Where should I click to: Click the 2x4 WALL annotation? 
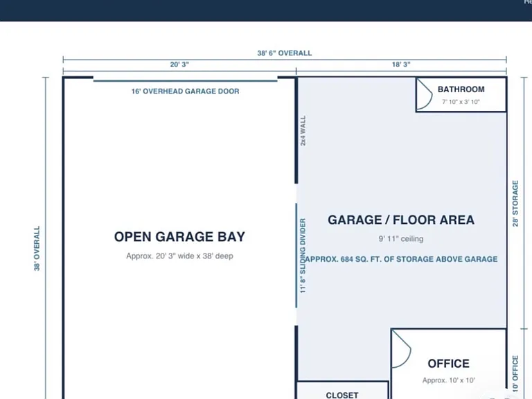pos(303,131)
